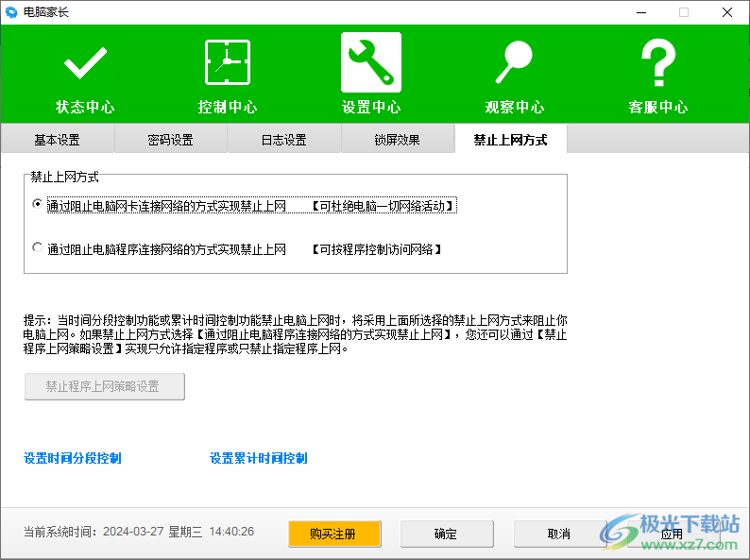Click the 禁止程序上网策略设置 button
750x560 pixels.
point(104,386)
